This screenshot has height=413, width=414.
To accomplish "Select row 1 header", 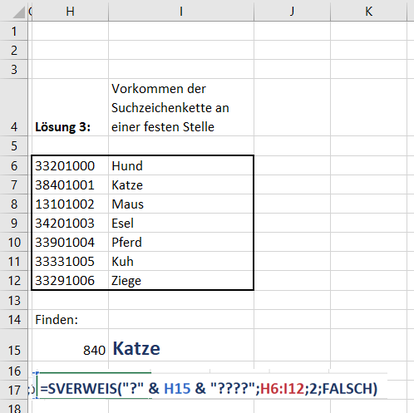I will (14, 31).
